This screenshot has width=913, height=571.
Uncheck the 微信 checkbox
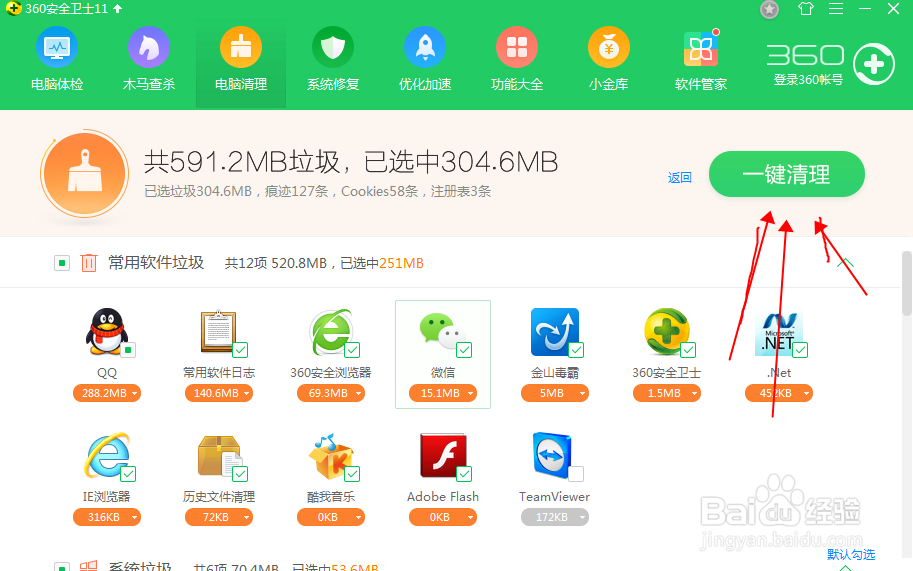point(464,350)
